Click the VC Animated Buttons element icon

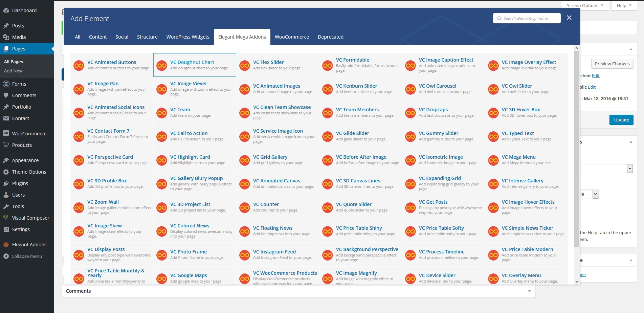[79, 65]
